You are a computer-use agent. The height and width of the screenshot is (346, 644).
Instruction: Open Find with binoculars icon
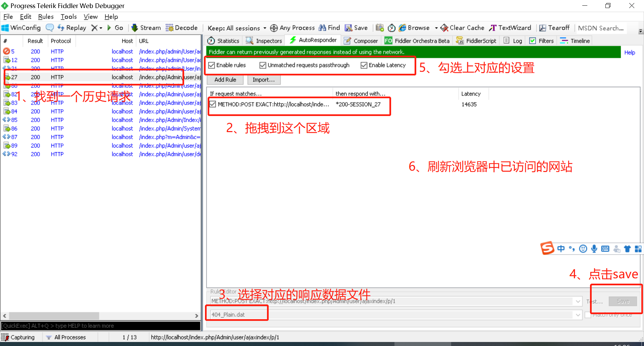(x=322, y=28)
